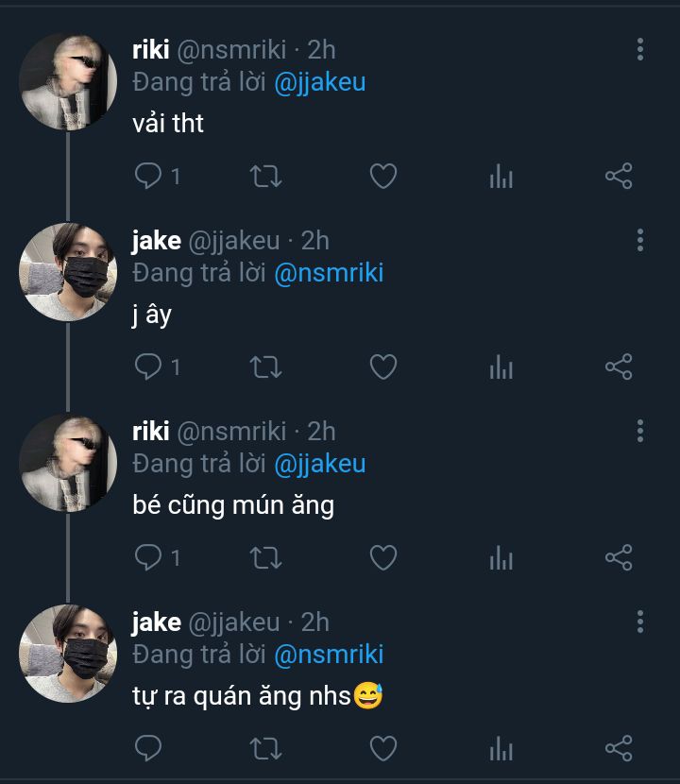Image resolution: width=680 pixels, height=784 pixels.
Task: Open more options for "j ây" tweet
Action: [640, 240]
